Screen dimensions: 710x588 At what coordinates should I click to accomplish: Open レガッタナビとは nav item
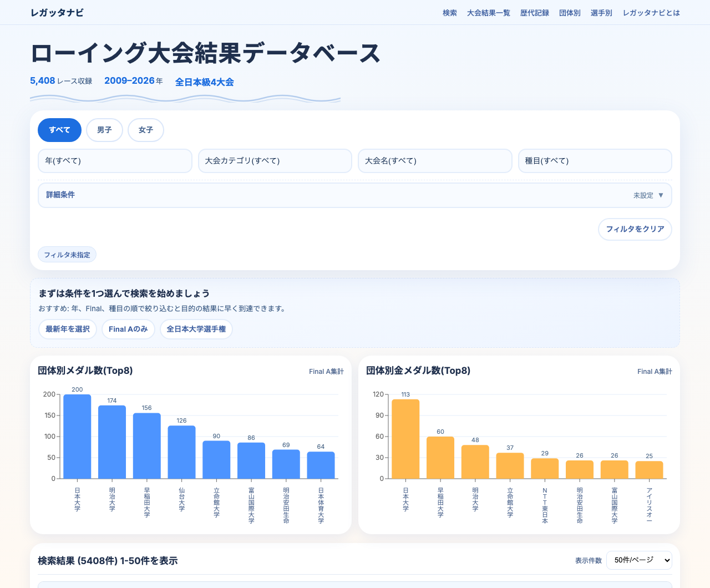(651, 13)
